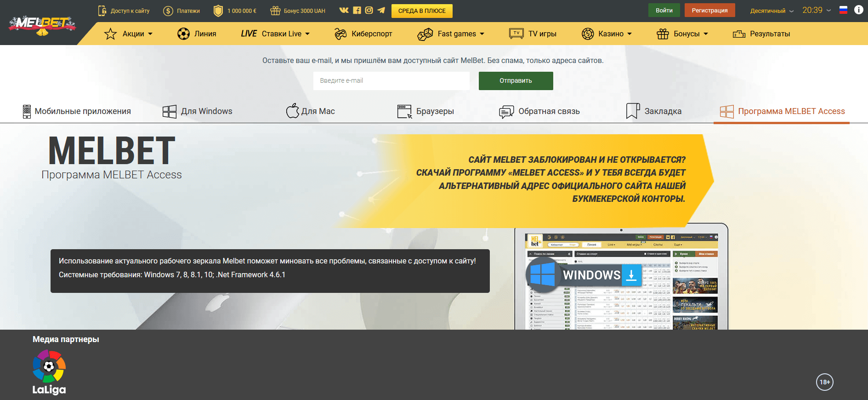Viewport: 868px width, 400px height.
Task: Click the Отправить submit button
Action: (516, 80)
